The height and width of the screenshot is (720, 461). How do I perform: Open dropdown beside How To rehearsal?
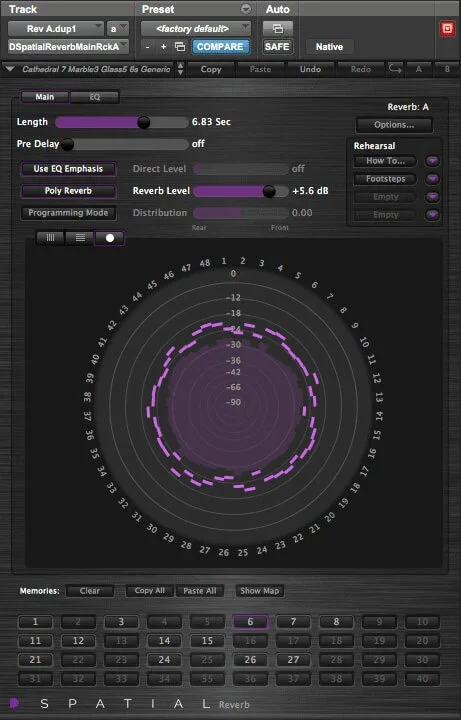point(432,161)
